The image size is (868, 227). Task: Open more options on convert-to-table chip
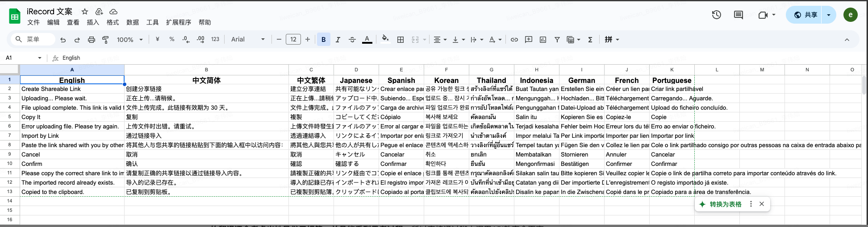tap(751, 204)
